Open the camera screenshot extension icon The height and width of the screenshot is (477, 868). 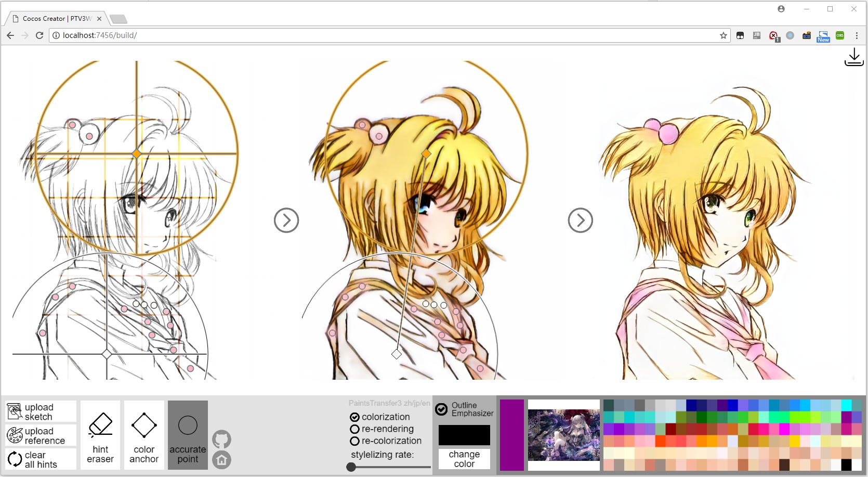tap(807, 35)
